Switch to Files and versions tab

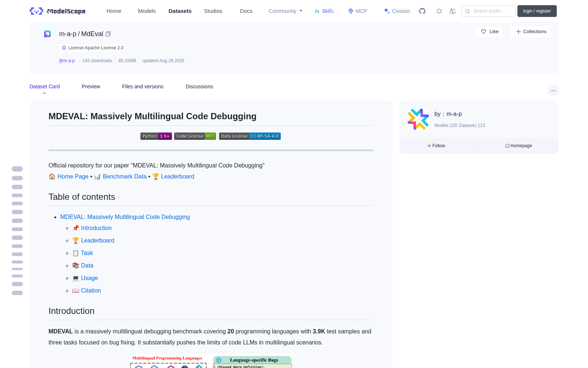click(x=143, y=86)
